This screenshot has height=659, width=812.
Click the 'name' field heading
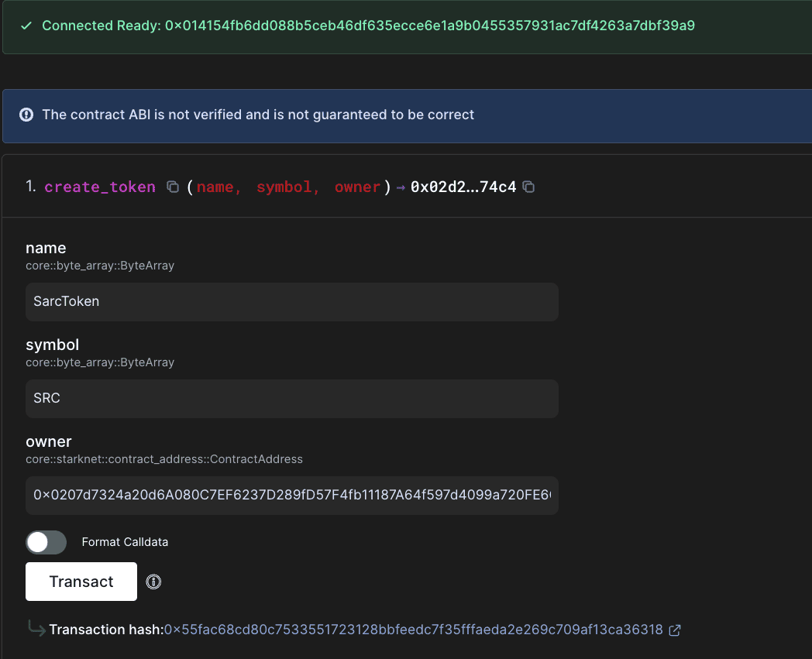(46, 248)
